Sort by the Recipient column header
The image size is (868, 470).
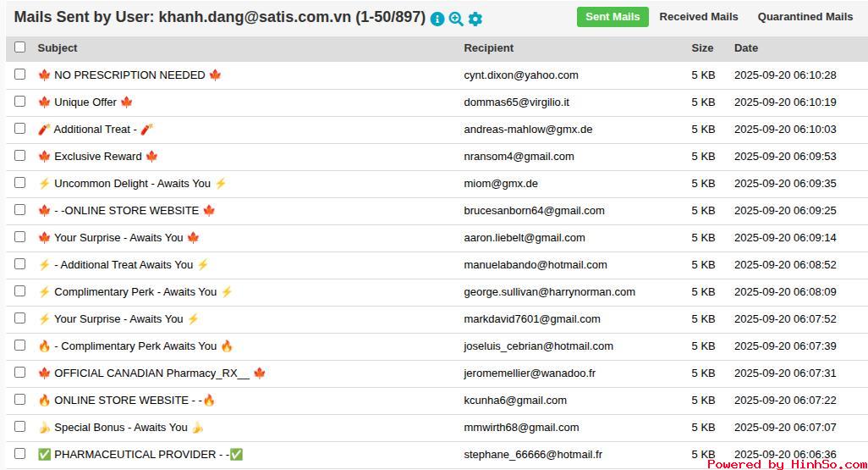(488, 48)
